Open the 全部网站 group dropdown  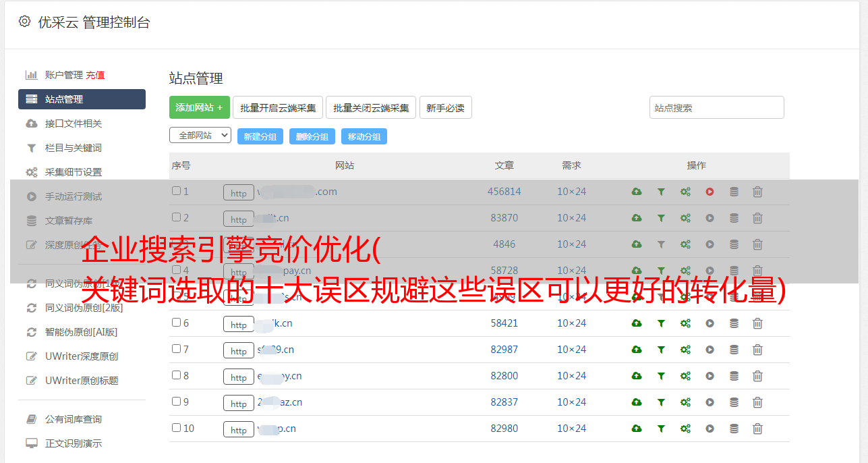coord(200,136)
